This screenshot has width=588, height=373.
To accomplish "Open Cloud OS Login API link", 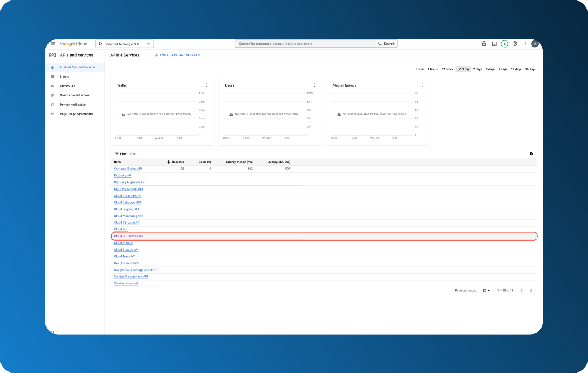I will pos(127,223).
